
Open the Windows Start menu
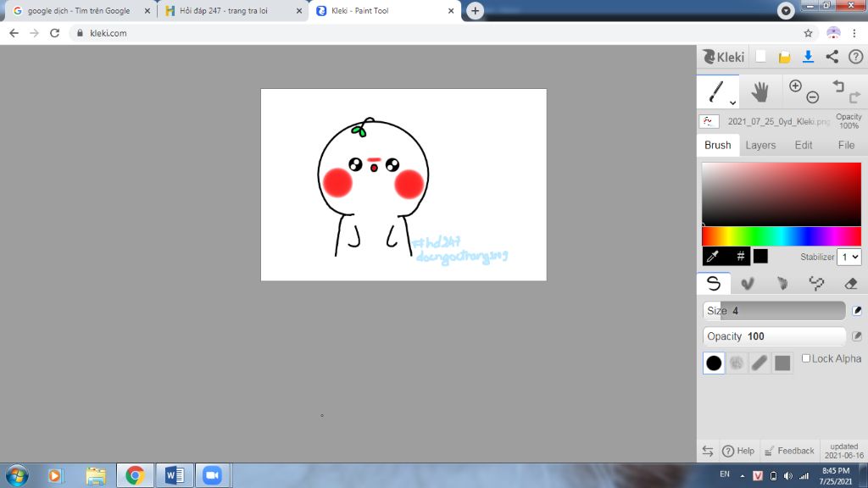pyautogui.click(x=17, y=475)
